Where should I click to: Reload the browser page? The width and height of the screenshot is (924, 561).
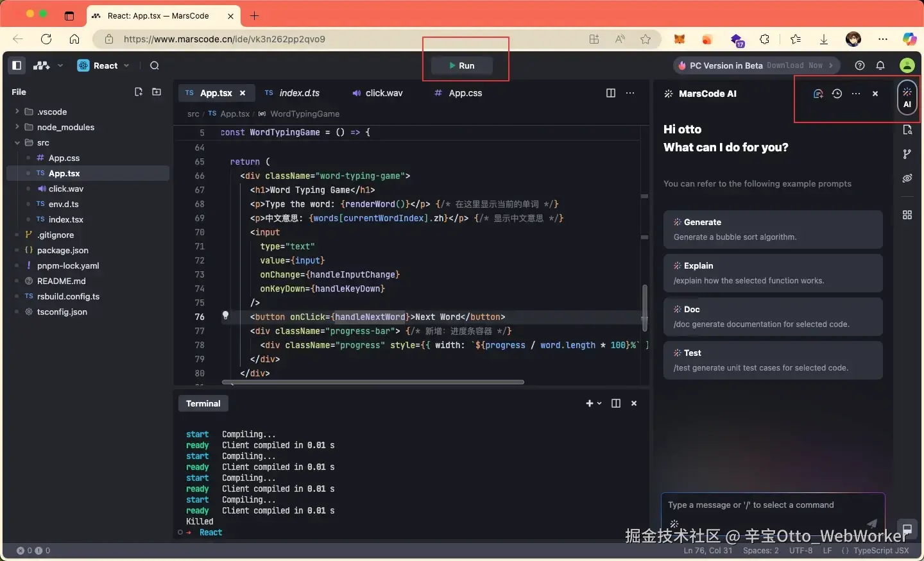(46, 39)
